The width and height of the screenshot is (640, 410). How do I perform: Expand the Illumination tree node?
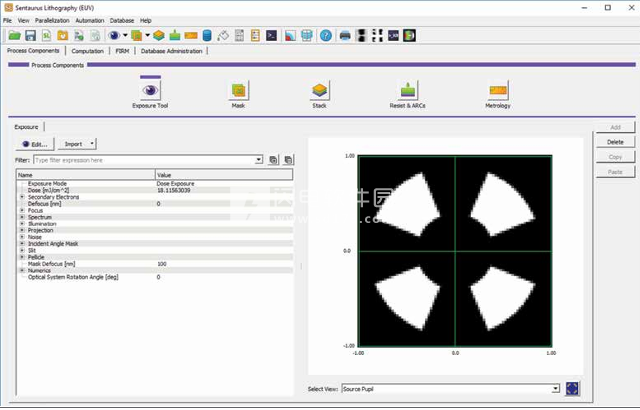tap(22, 224)
